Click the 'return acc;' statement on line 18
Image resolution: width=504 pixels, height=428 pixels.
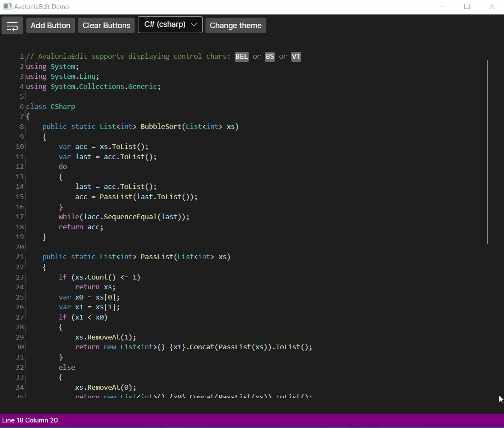(x=81, y=227)
